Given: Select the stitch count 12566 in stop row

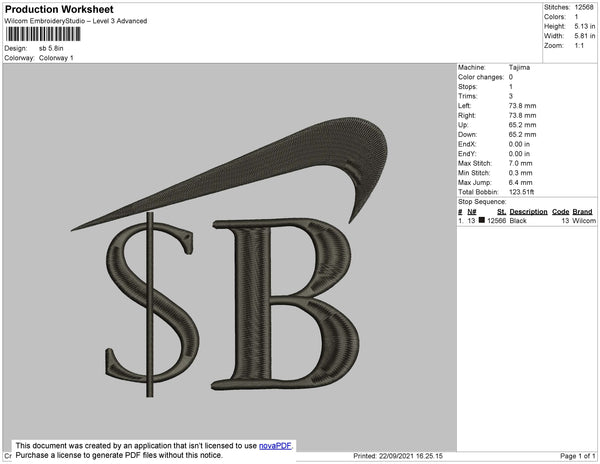Looking at the screenshot, I should pos(496,221).
